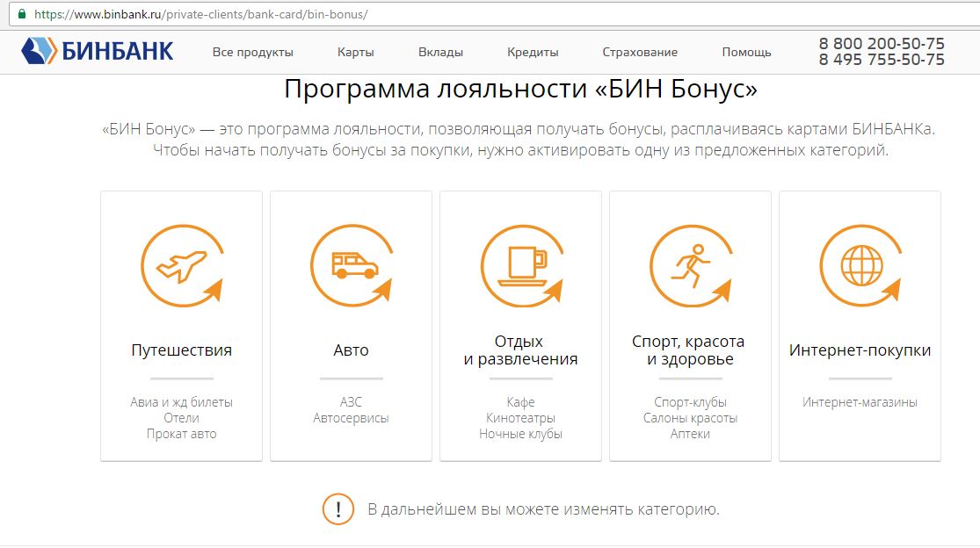The height and width of the screenshot is (548, 980).
Task: Click the green padlock security icon
Action: pos(21,15)
